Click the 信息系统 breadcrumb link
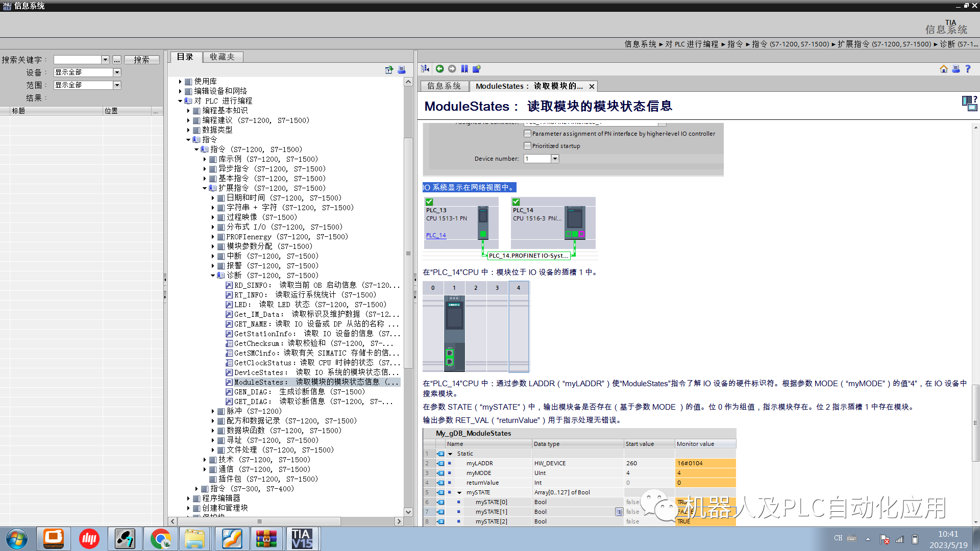The width and height of the screenshot is (980, 551). coord(640,44)
